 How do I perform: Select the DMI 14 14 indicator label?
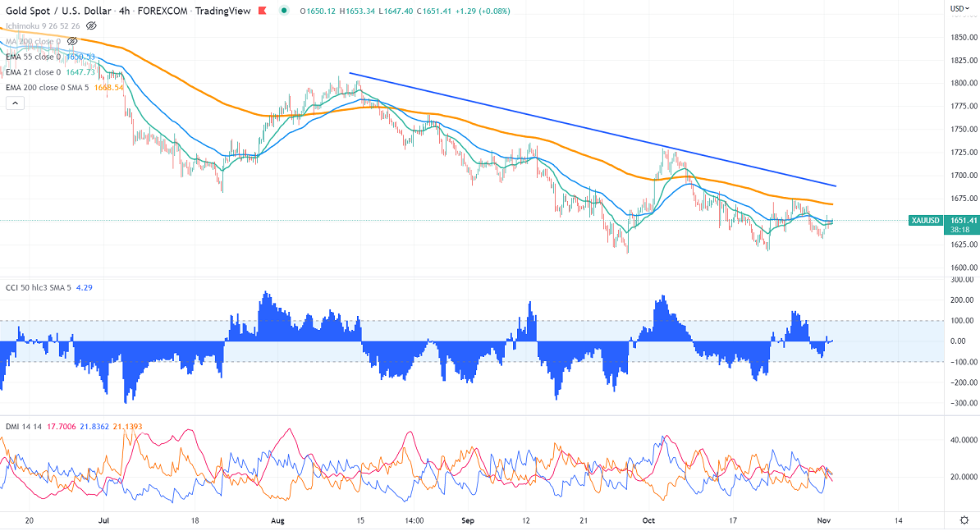tap(24, 427)
